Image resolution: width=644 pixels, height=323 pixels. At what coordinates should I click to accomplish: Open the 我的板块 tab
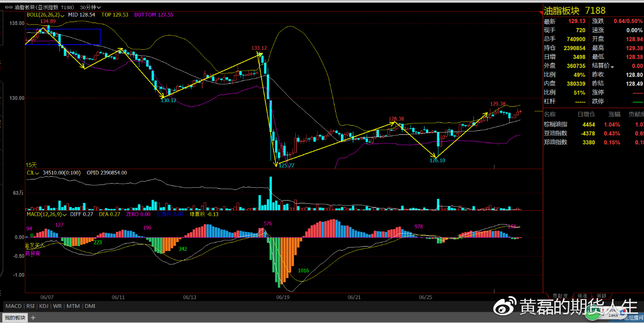tap(15, 317)
